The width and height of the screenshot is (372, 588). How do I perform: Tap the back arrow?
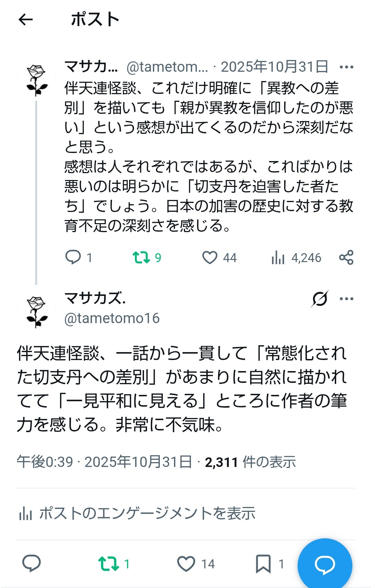[25, 20]
